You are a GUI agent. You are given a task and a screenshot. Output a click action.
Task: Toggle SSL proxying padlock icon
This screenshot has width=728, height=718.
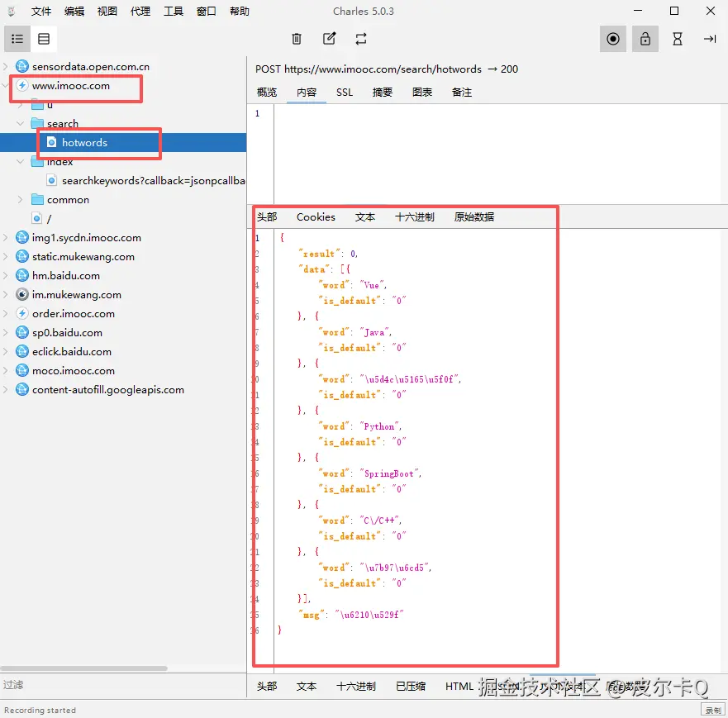pyautogui.click(x=645, y=39)
